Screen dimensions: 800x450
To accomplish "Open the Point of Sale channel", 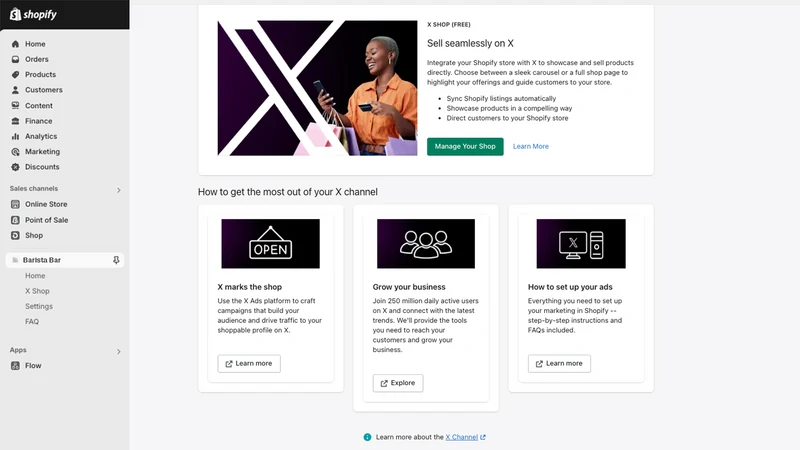I will point(46,220).
